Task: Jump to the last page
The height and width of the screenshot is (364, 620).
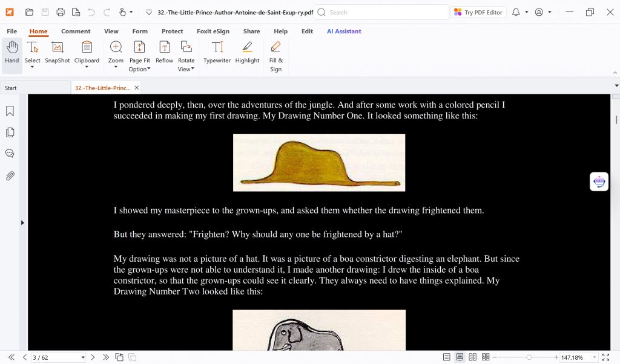Action: pyautogui.click(x=105, y=357)
